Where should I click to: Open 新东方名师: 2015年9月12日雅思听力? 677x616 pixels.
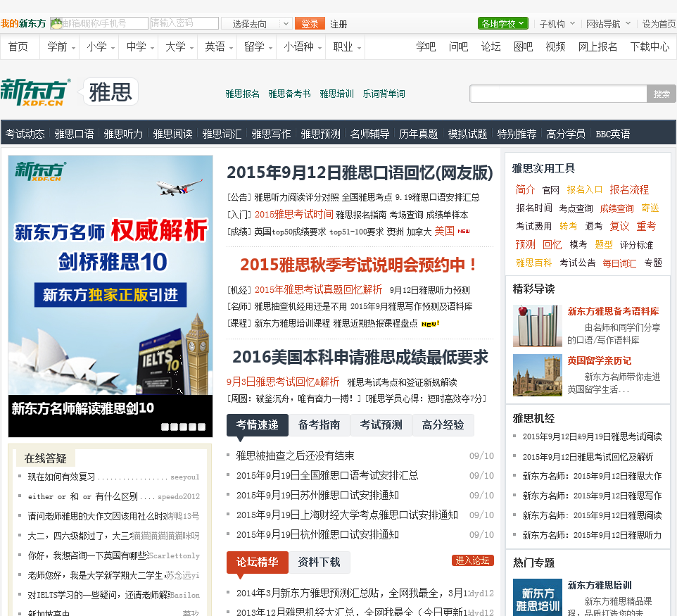[592, 535]
